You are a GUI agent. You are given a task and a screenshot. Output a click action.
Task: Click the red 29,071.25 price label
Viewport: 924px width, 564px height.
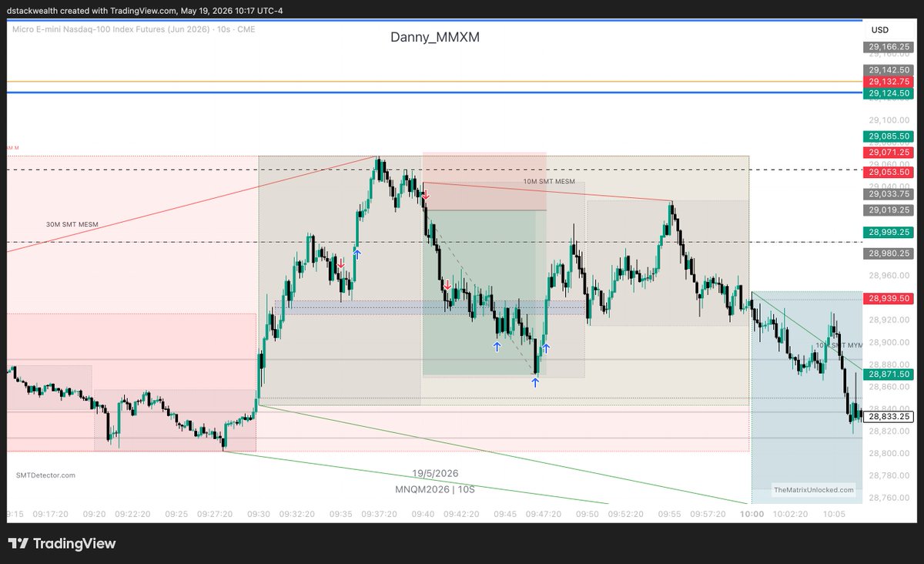click(x=889, y=153)
